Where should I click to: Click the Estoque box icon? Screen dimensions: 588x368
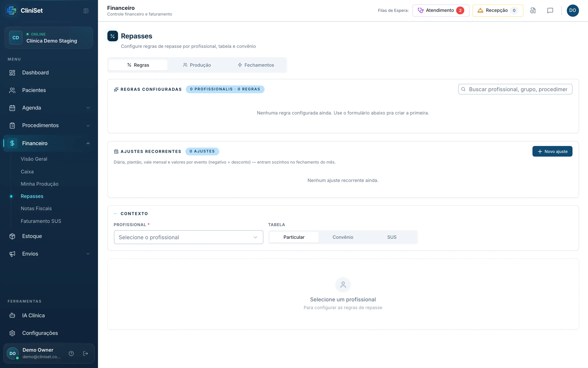coord(12,236)
